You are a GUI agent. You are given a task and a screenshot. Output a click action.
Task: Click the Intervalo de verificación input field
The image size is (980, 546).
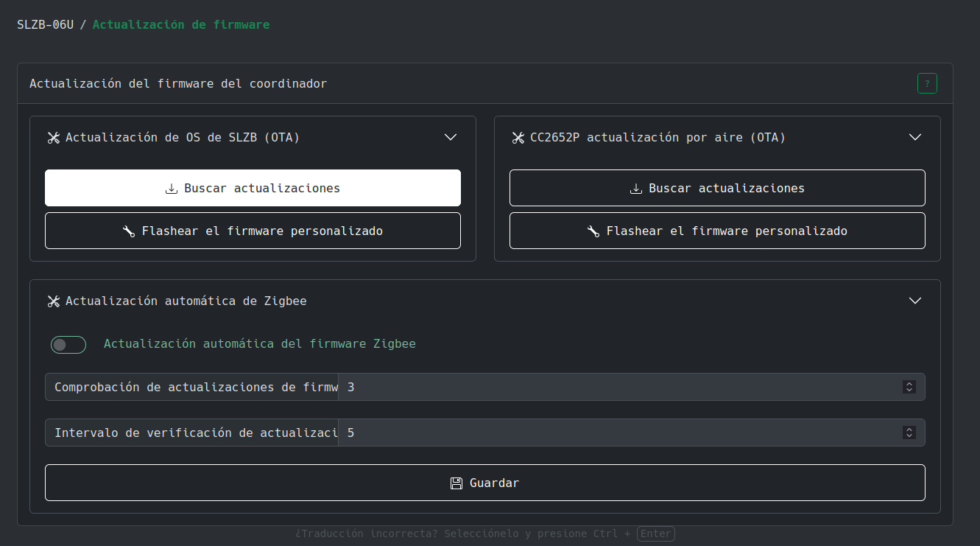click(618, 433)
